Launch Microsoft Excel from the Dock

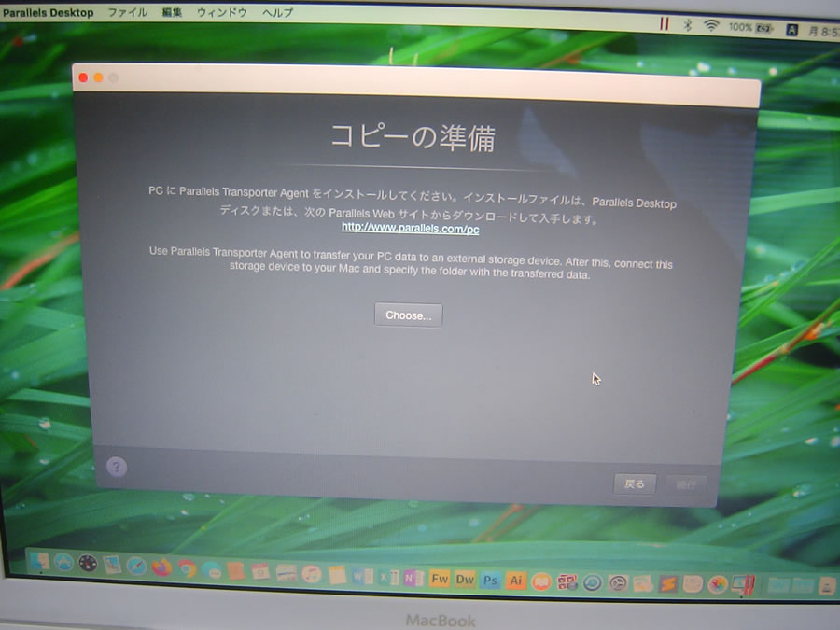click(389, 577)
